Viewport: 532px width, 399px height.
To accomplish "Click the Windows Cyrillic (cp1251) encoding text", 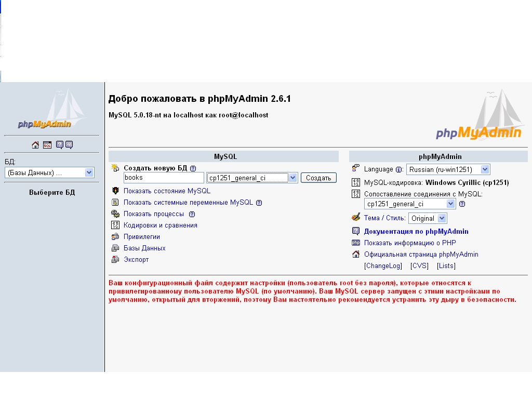I will click(x=467, y=182).
